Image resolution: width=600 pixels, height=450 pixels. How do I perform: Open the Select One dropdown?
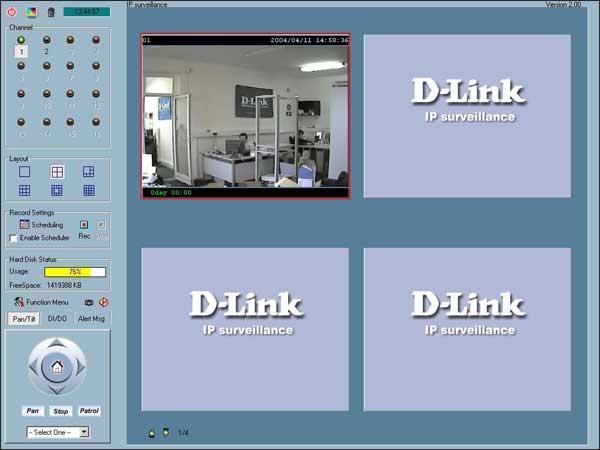click(58, 432)
